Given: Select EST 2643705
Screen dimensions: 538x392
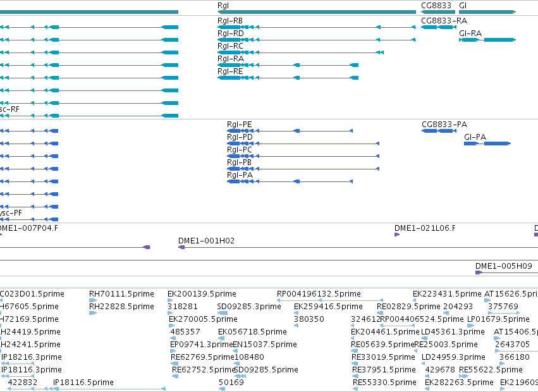Looking at the screenshot, I should point(517,351).
